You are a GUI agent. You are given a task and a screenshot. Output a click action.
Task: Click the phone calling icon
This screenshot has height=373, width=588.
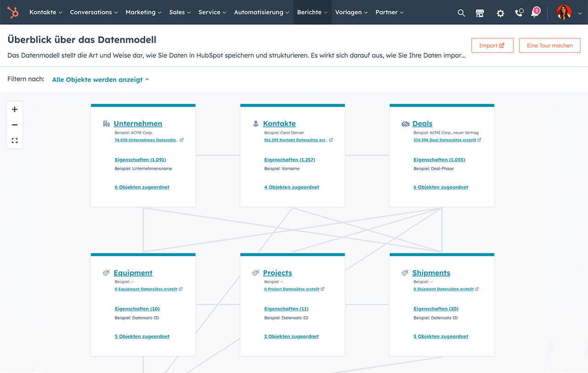(519, 13)
